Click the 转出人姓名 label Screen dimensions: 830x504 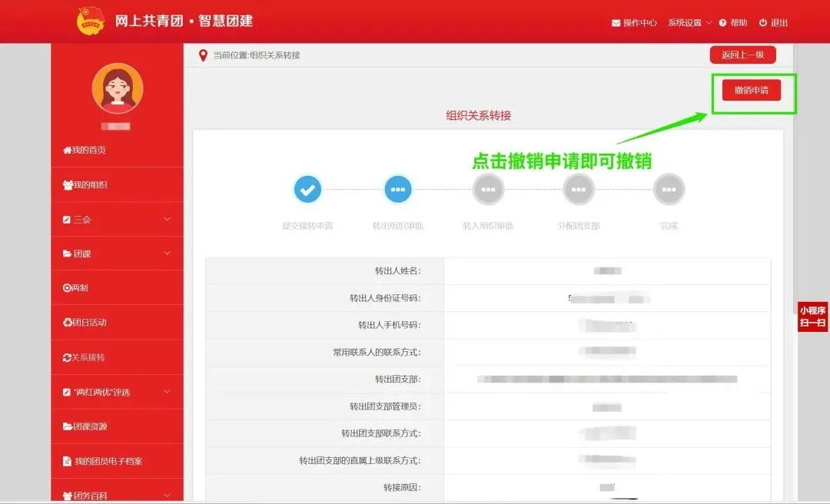click(x=398, y=271)
